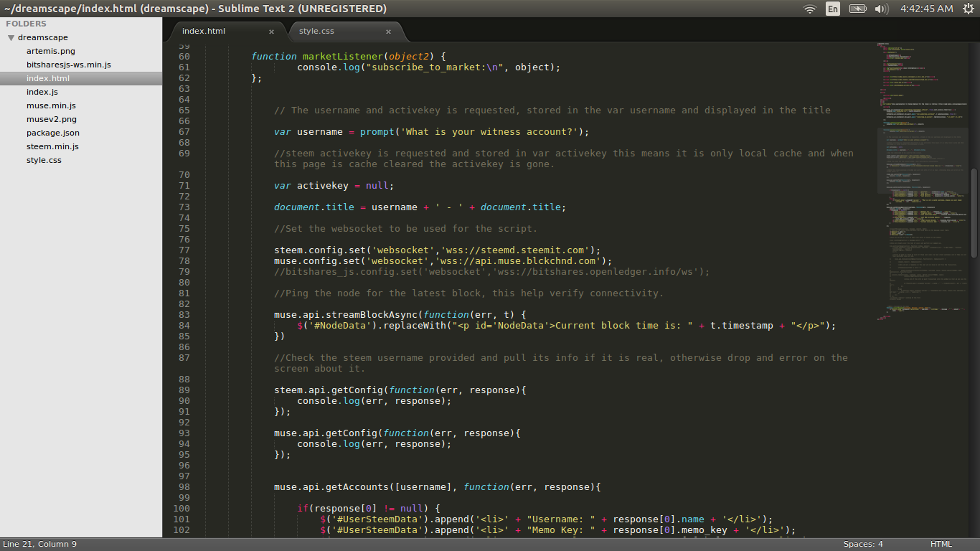980x551 pixels.
Task: Place cursor on 'wss://api.muse.blckchnd.com' string
Action: pos(522,261)
